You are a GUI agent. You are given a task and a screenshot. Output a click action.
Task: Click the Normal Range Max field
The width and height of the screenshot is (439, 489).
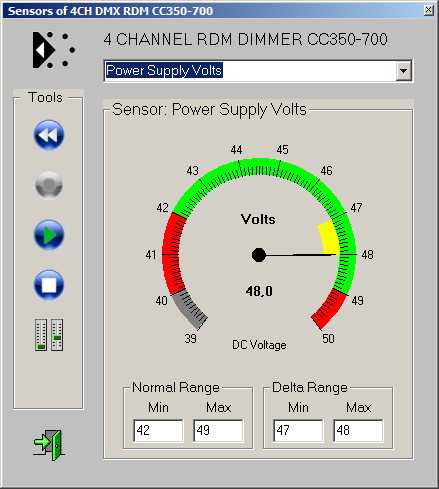click(x=218, y=431)
